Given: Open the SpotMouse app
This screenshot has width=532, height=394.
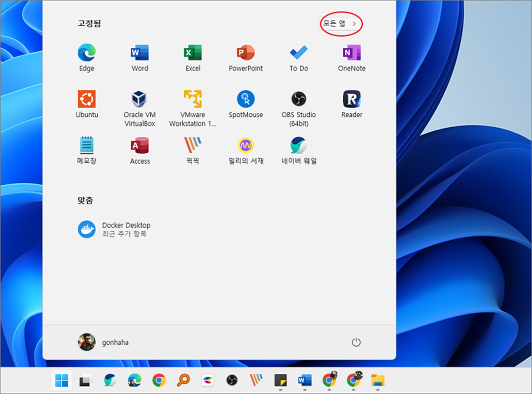Looking at the screenshot, I should (x=246, y=104).
